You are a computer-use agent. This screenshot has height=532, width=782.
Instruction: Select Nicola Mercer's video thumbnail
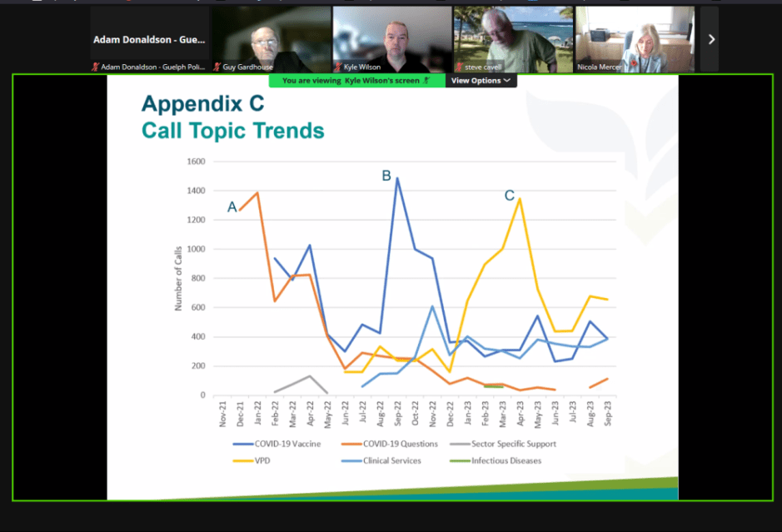click(635, 39)
